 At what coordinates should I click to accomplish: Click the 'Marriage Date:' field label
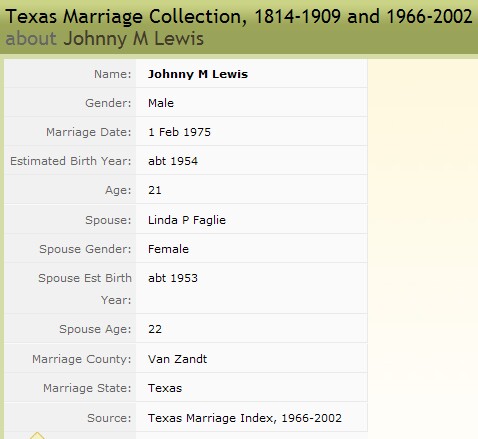point(89,132)
